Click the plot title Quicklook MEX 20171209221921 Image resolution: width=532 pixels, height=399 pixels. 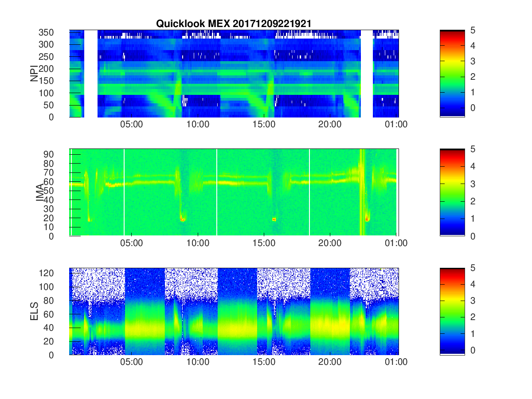tap(234, 23)
